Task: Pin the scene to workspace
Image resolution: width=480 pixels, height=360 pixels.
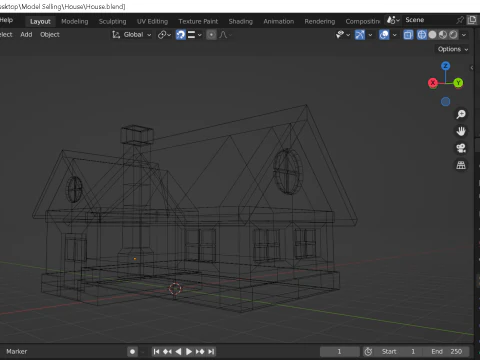Action: pos(460,20)
